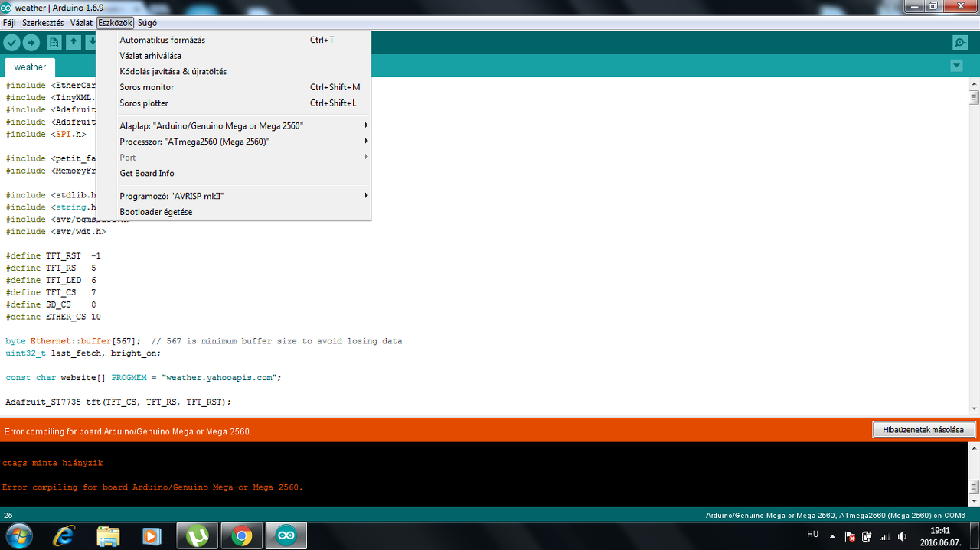Click '#include <avr/wdt.h>' line

(56, 231)
